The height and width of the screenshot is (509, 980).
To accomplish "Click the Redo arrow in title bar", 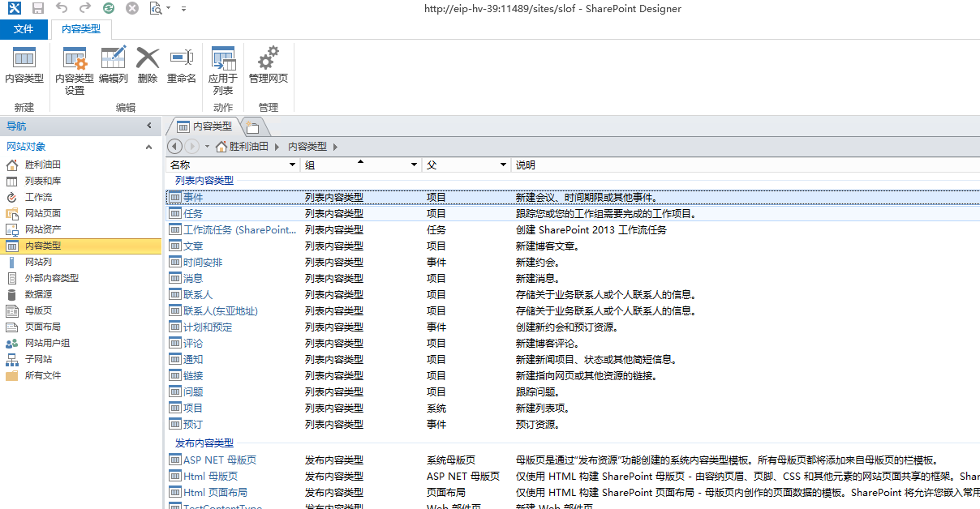I will (84, 8).
